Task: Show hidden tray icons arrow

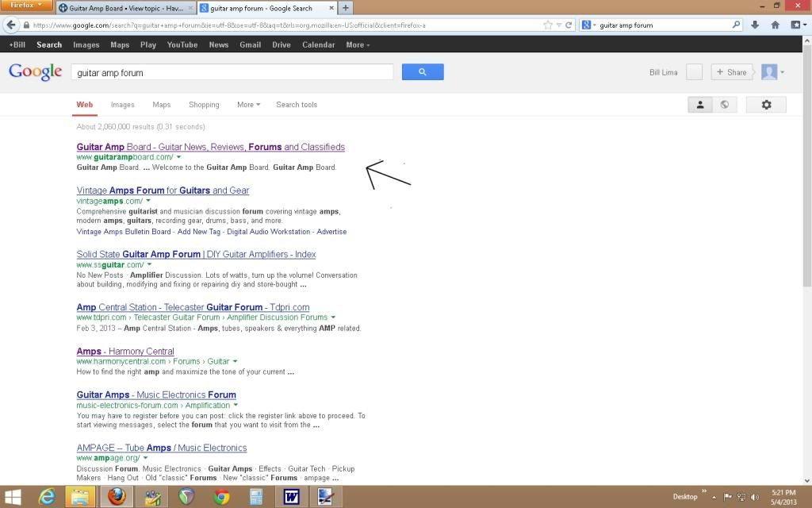Action: coord(714,498)
